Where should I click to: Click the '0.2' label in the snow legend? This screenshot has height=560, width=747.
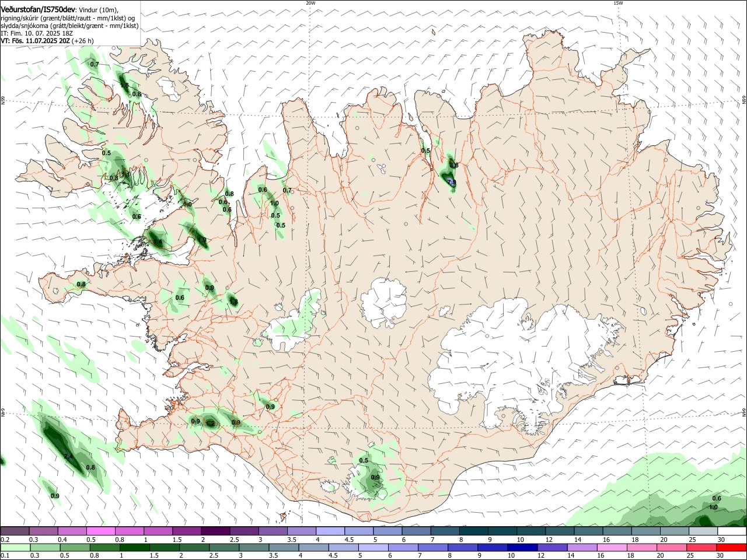[5, 540]
